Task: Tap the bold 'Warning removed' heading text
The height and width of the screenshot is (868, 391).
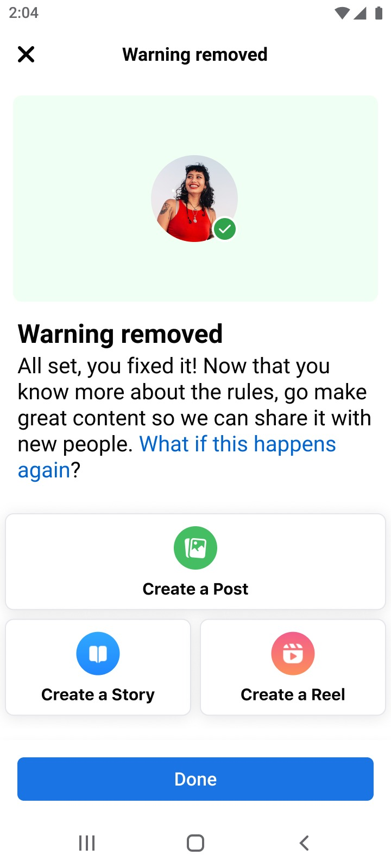Action: click(x=121, y=334)
